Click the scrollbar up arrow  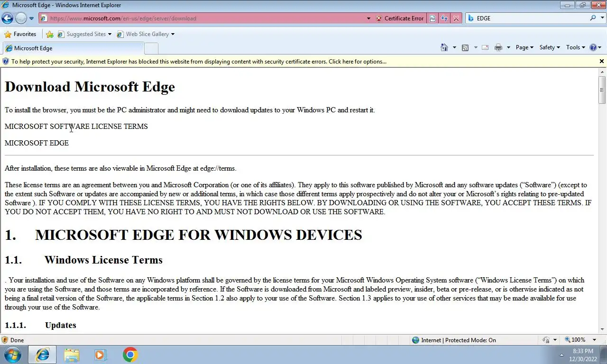click(602, 72)
